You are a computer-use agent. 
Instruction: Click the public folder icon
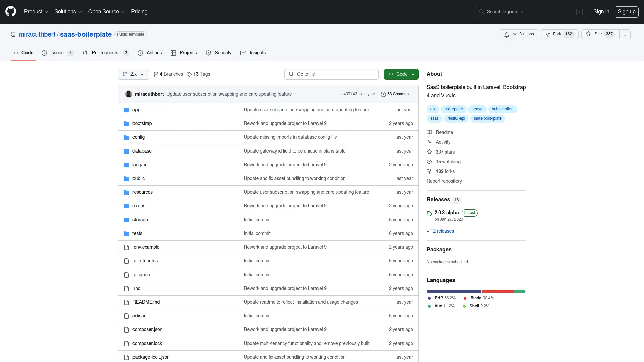126,179
